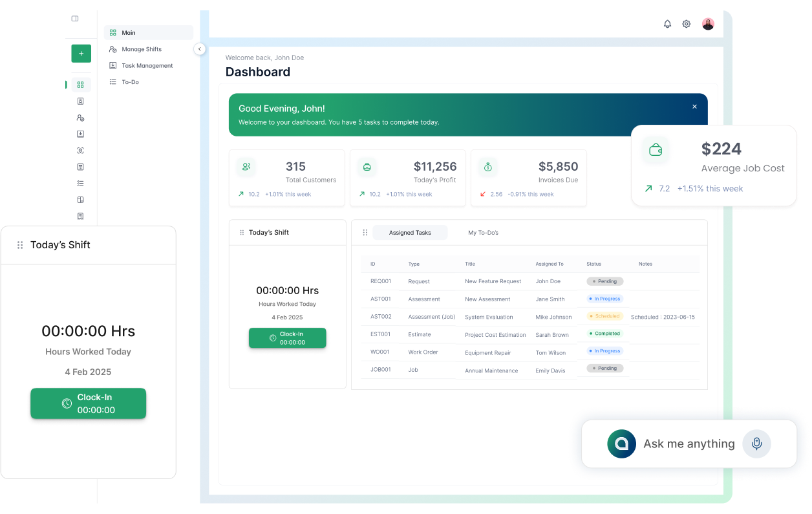Open the contact card icon in sidebar

pos(80,102)
